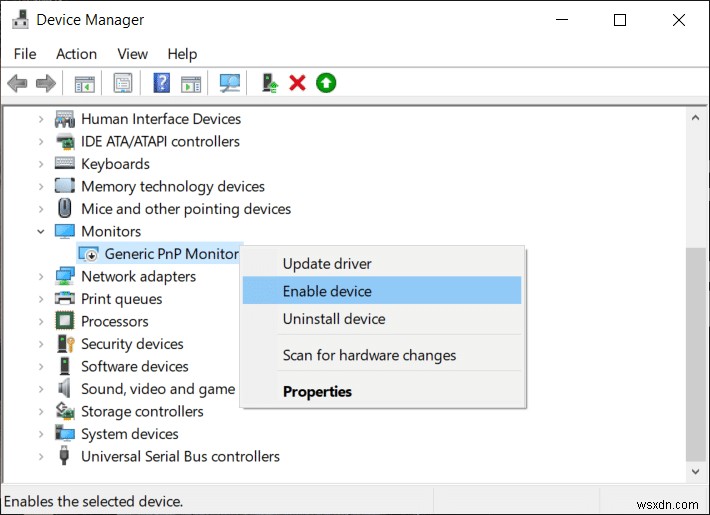Click Properties in the context menu
This screenshot has width=710, height=515.
[317, 392]
